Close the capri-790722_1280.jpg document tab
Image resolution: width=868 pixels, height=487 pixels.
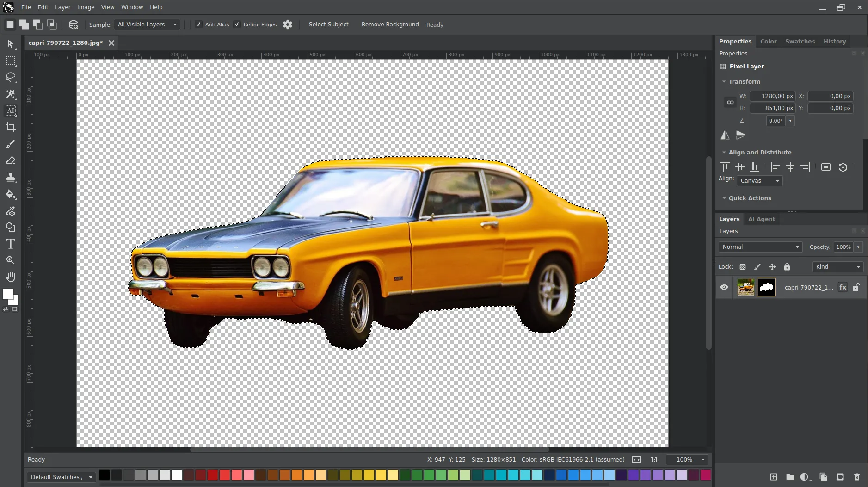click(x=111, y=43)
